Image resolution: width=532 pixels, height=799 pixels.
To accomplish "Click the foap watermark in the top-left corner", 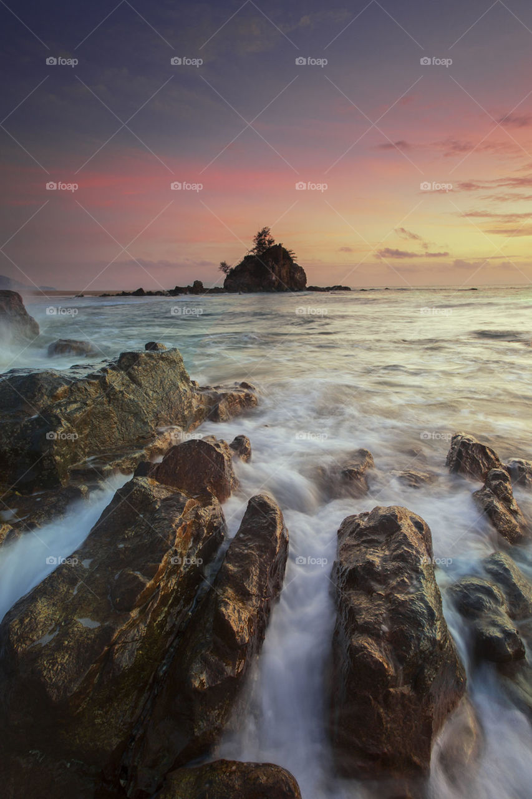I will pos(62,61).
